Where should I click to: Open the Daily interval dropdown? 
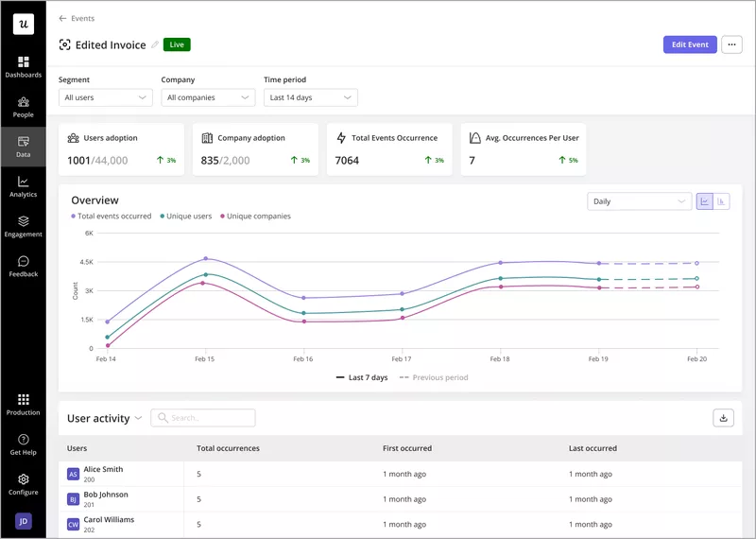(x=639, y=201)
